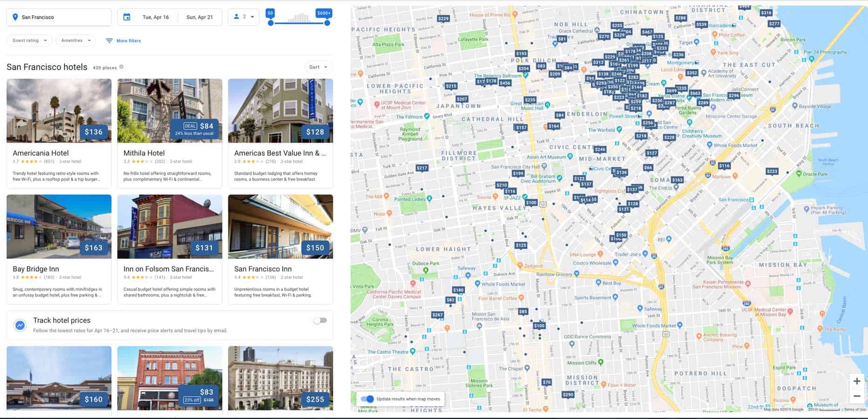This screenshot has width=868, height=419.
Task: Expand the Guest rating filter
Action: tap(29, 41)
